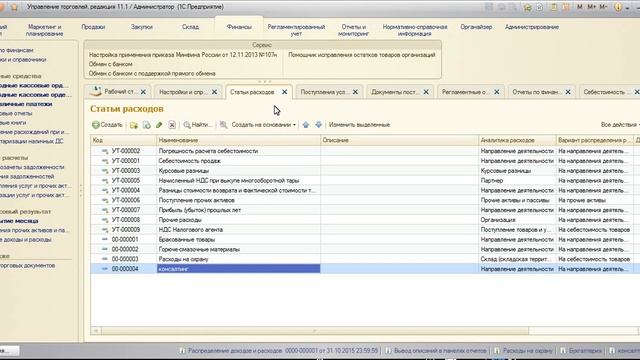Open Нормативно-справочная информация section
The image size is (640, 360).
point(415,30)
